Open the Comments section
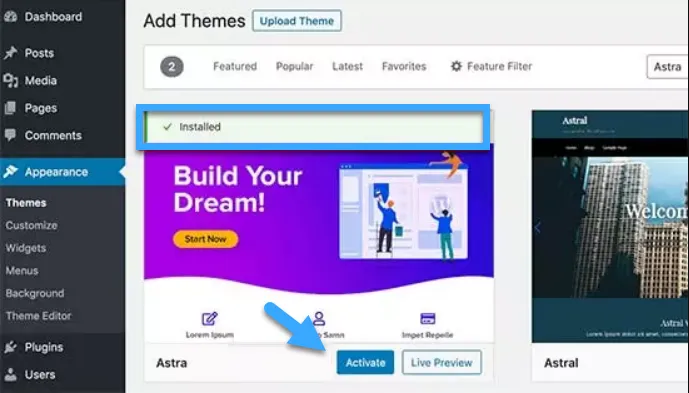The height and width of the screenshot is (393, 689). coord(53,135)
